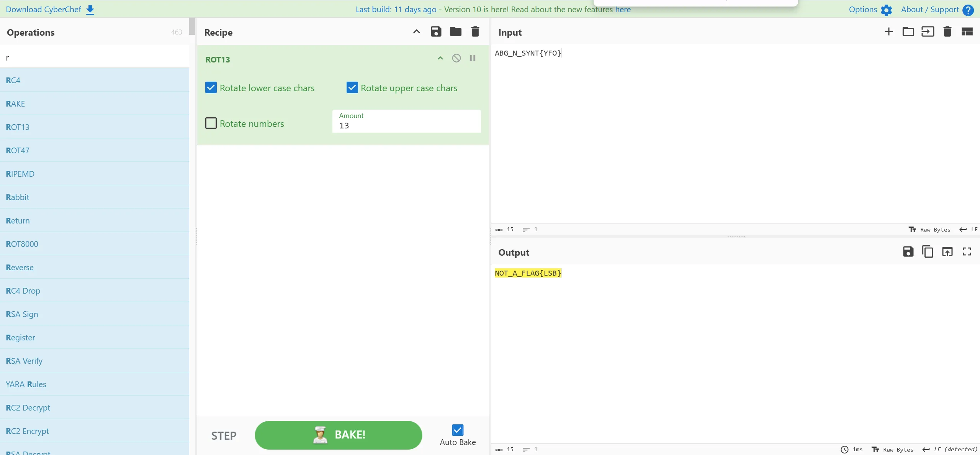Uncheck Rotate lower case chars

[x=211, y=88]
